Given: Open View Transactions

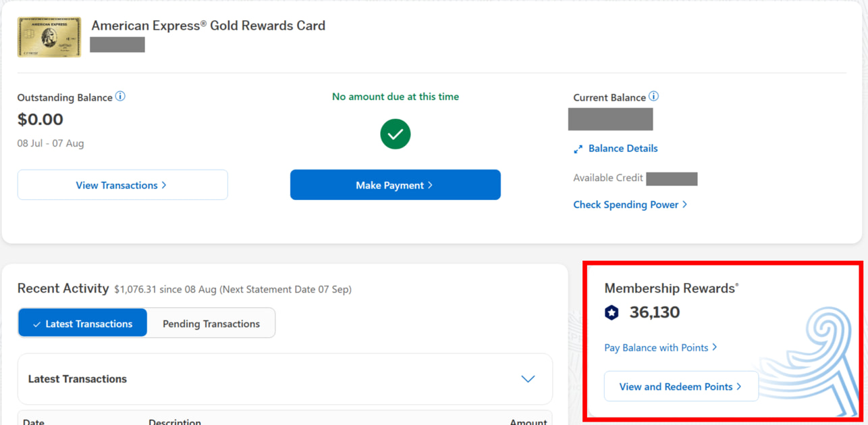Looking at the screenshot, I should point(122,185).
